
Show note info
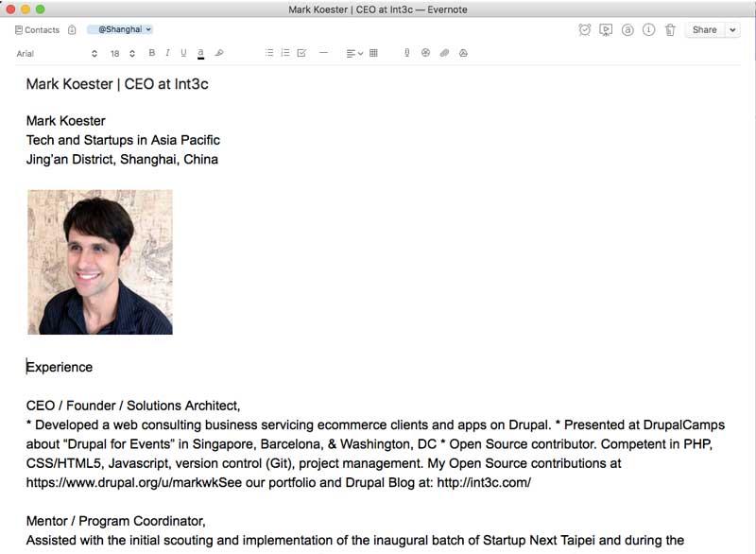(x=648, y=30)
